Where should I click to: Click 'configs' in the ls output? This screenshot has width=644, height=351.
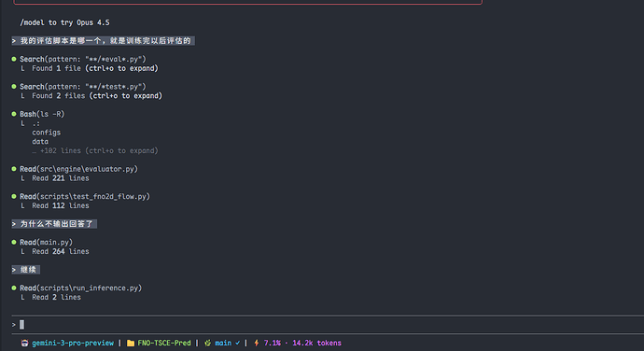47,133
